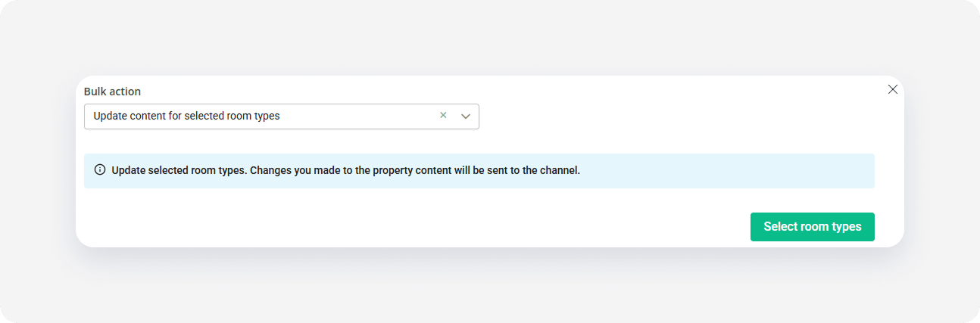Click the 'Update content for selected room types' field

pyautogui.click(x=281, y=116)
